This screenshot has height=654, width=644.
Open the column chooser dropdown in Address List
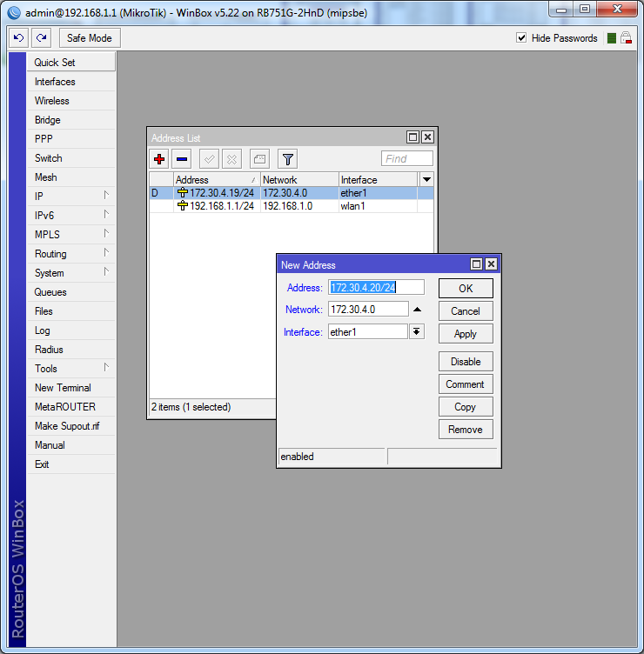coord(426,180)
